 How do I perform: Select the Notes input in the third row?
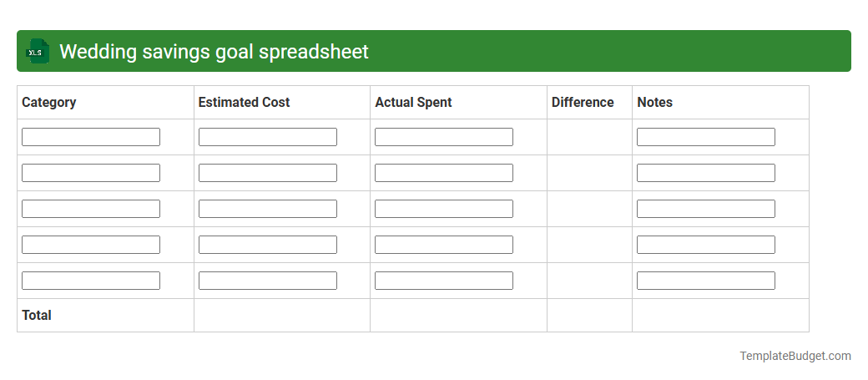point(706,209)
